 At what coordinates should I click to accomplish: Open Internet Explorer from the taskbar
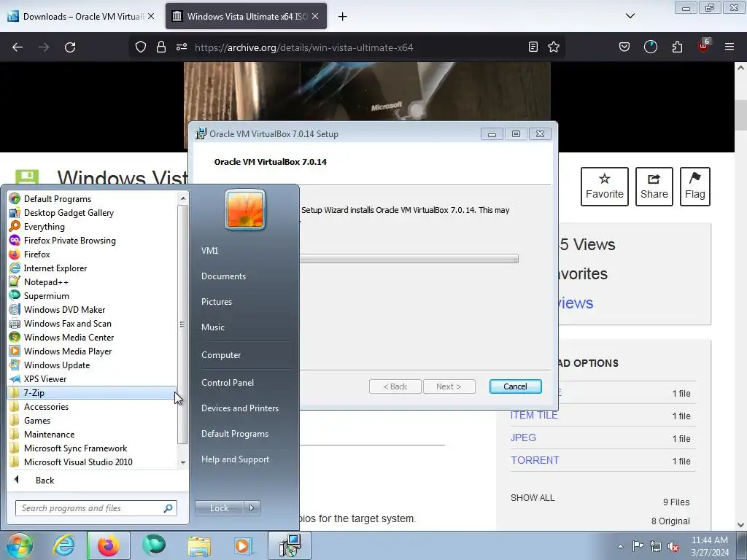point(63,545)
